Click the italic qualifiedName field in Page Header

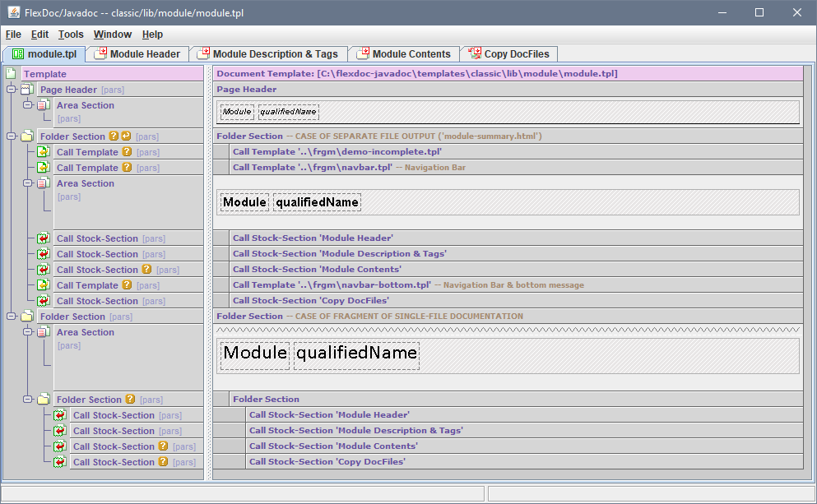click(288, 112)
